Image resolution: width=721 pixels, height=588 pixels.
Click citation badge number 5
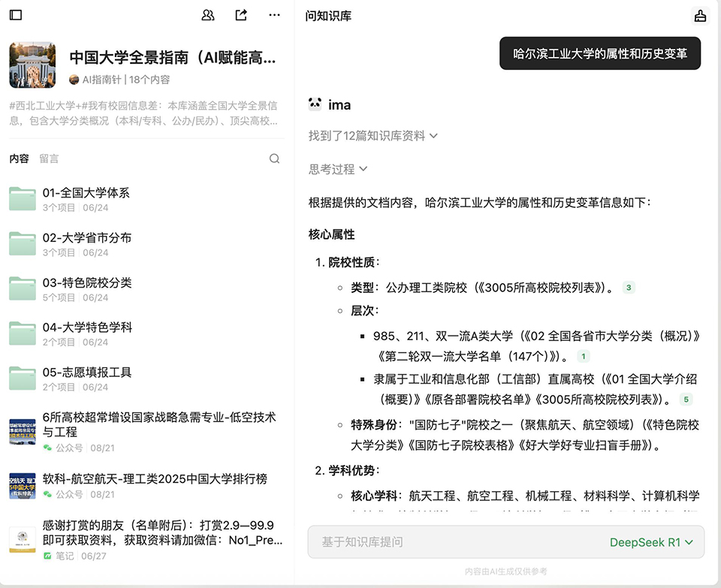click(686, 400)
